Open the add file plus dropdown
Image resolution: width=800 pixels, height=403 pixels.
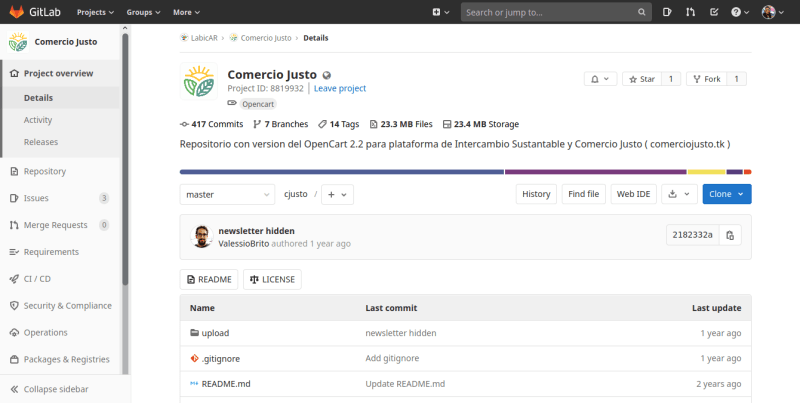pos(337,194)
